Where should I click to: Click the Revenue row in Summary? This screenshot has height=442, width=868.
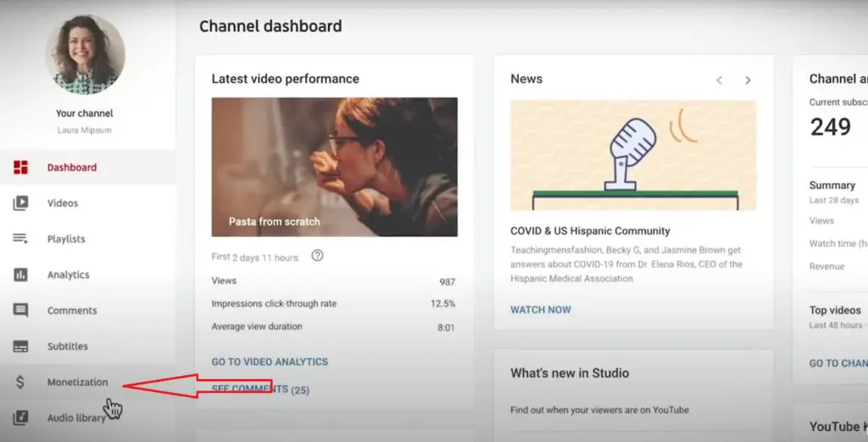coord(826,267)
